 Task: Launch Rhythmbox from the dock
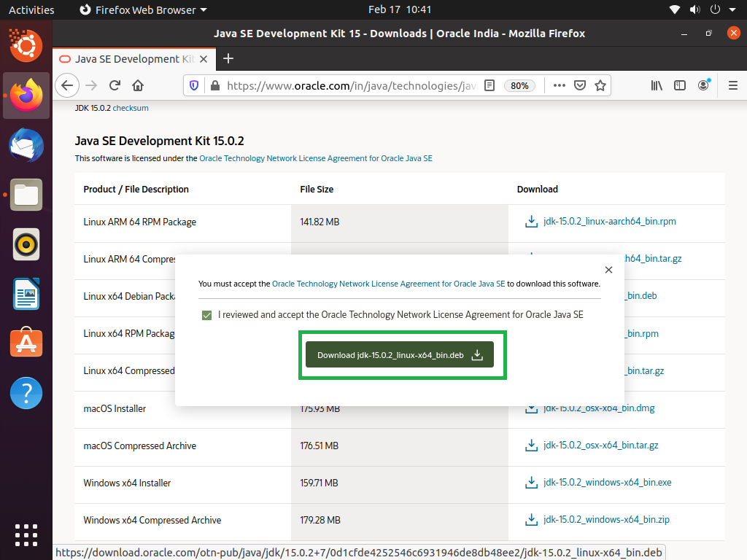click(x=26, y=244)
